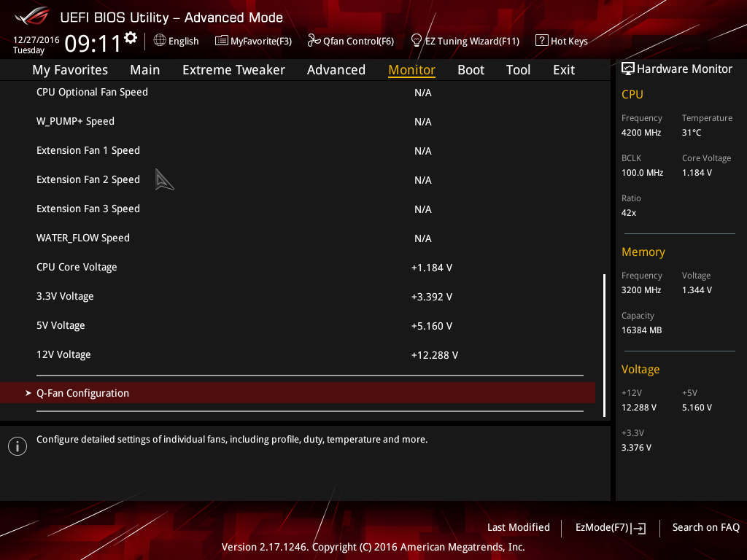Screen dimensions: 747x560
Task: Open the Extreme Tweaker tab
Action: click(x=233, y=70)
